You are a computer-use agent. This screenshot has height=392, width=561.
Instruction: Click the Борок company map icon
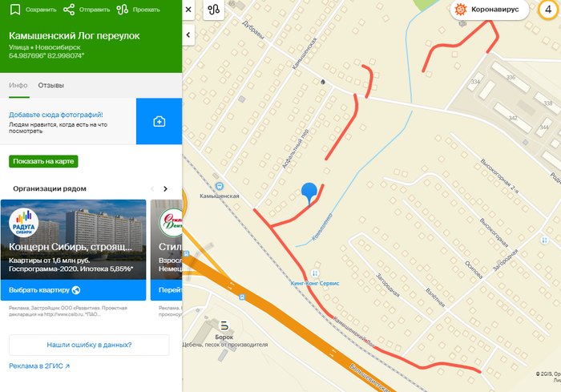click(x=224, y=325)
